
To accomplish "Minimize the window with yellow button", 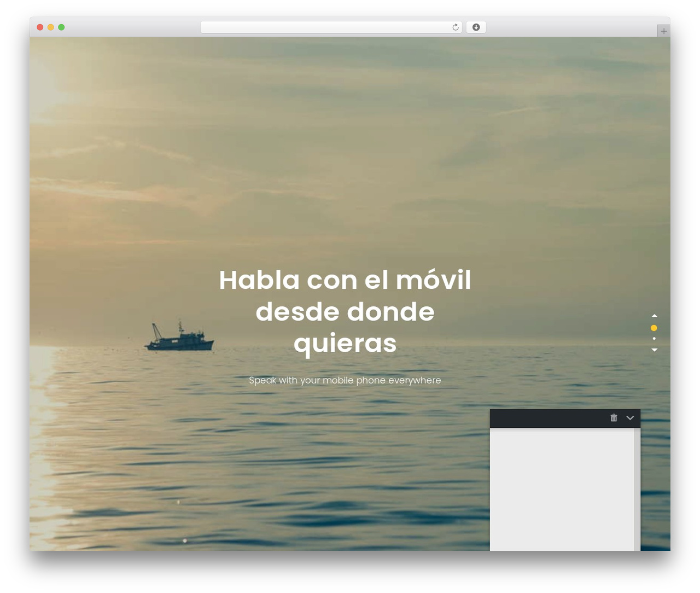I will [51, 27].
